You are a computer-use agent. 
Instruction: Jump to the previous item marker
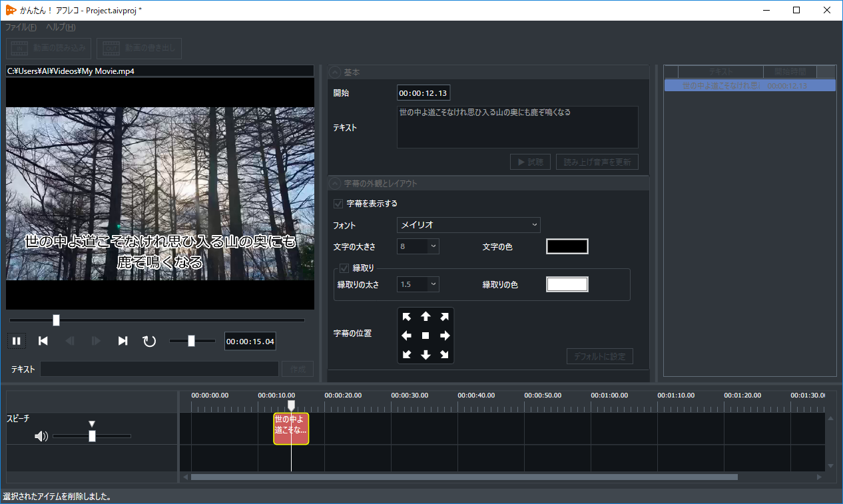click(x=43, y=341)
